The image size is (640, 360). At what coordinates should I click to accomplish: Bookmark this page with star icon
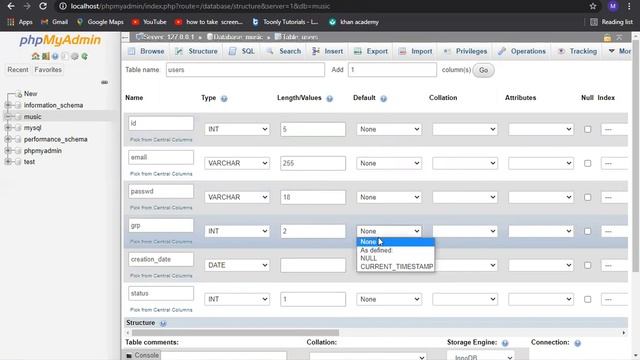click(x=593, y=6)
